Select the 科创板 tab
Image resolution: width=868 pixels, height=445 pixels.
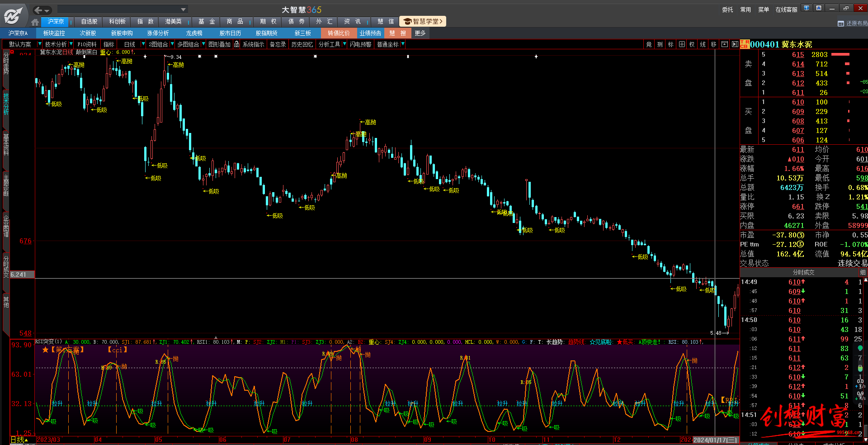tap(117, 22)
